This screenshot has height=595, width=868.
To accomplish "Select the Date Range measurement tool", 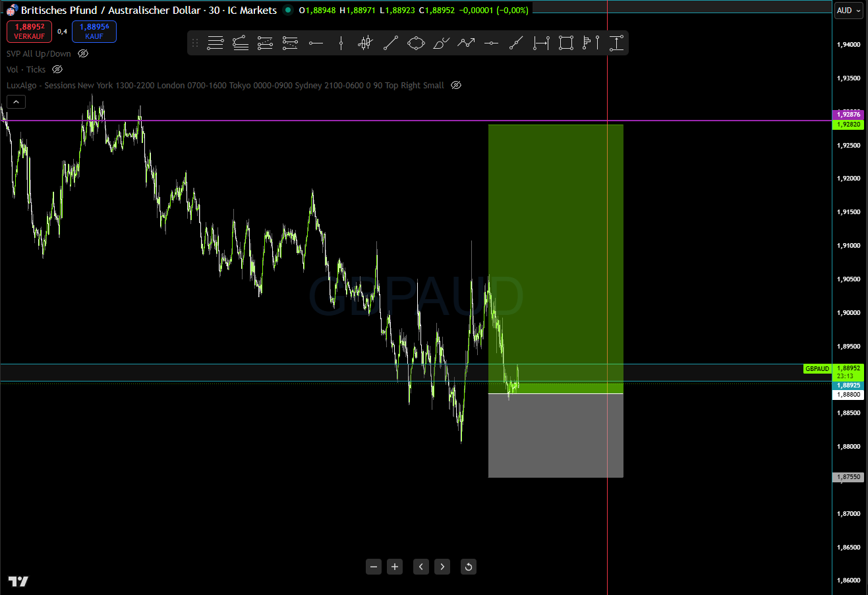I will point(540,42).
